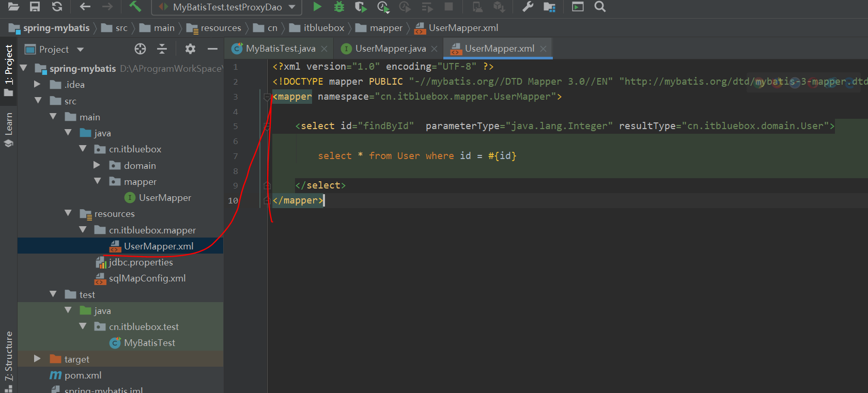Start debugging with the green bug icon

point(339,7)
